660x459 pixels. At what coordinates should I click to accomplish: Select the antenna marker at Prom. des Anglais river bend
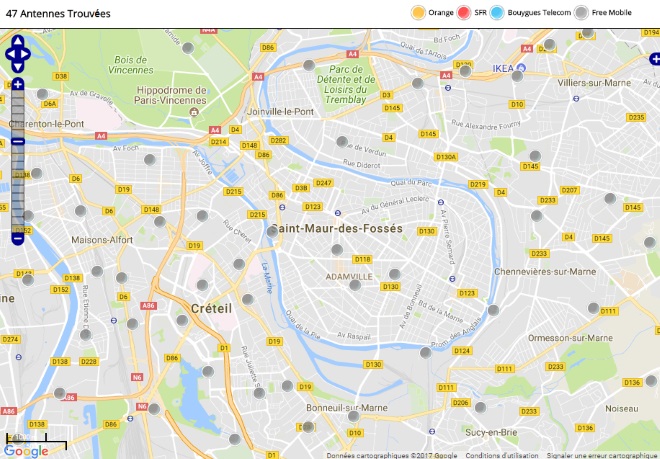tap(493, 310)
